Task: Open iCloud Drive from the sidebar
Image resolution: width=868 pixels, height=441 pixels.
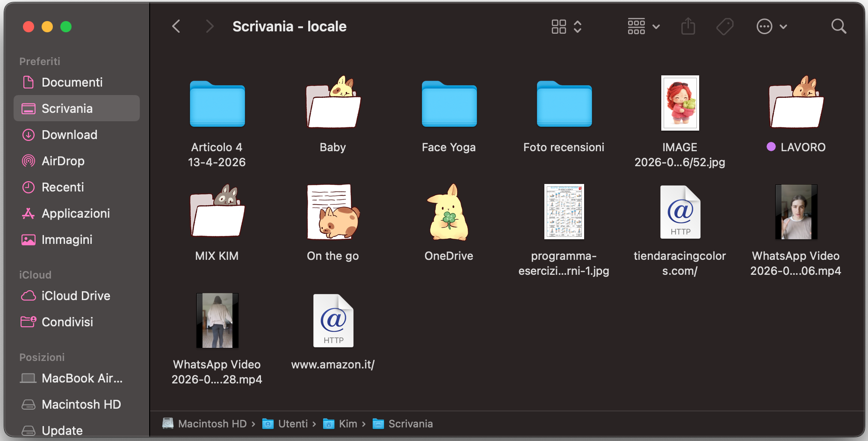Action: tap(76, 295)
